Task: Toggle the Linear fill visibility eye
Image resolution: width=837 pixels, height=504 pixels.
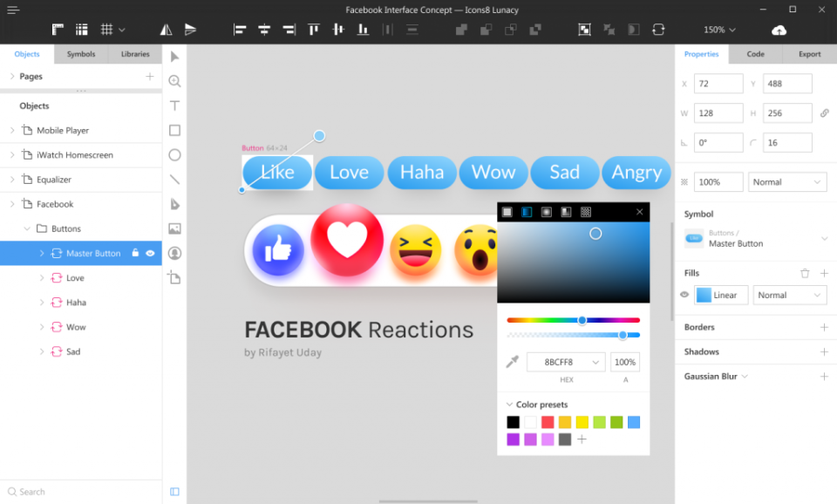Action: click(x=684, y=295)
